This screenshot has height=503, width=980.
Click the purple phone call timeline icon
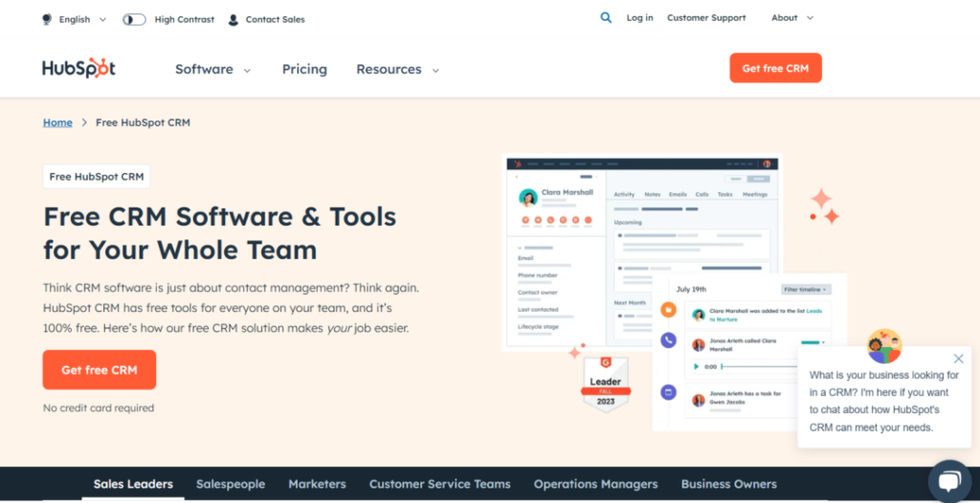click(x=669, y=340)
